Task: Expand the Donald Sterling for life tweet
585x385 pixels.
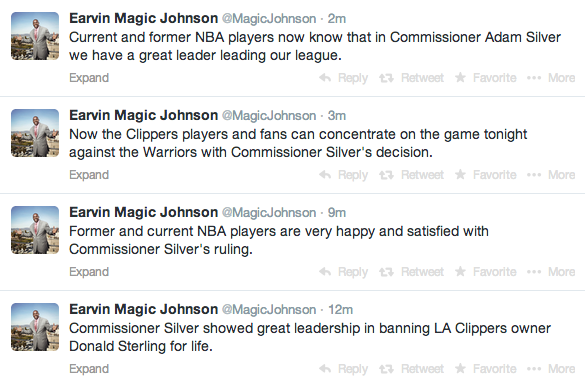Action: pyautogui.click(x=89, y=369)
